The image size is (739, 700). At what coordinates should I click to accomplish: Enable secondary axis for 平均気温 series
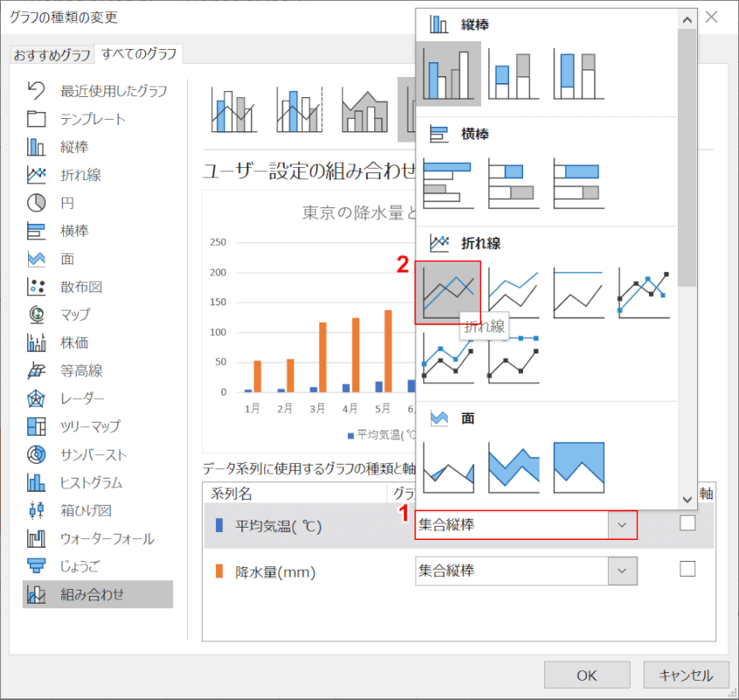[687, 523]
